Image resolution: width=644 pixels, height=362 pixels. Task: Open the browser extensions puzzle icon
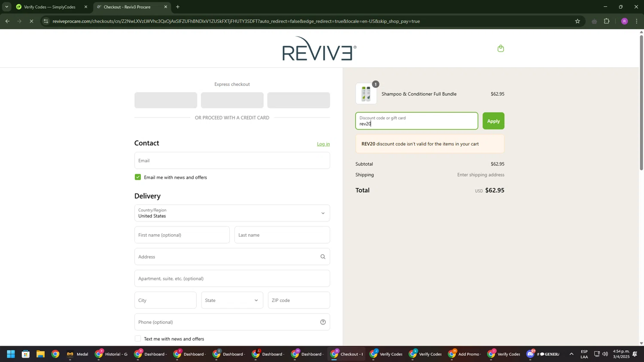pyautogui.click(x=607, y=21)
